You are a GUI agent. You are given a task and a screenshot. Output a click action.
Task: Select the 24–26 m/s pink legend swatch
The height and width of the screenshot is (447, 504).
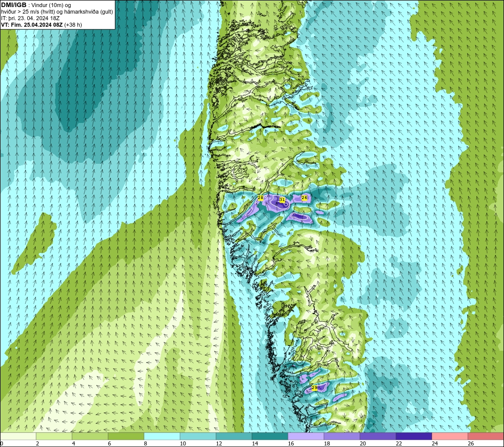450,436
